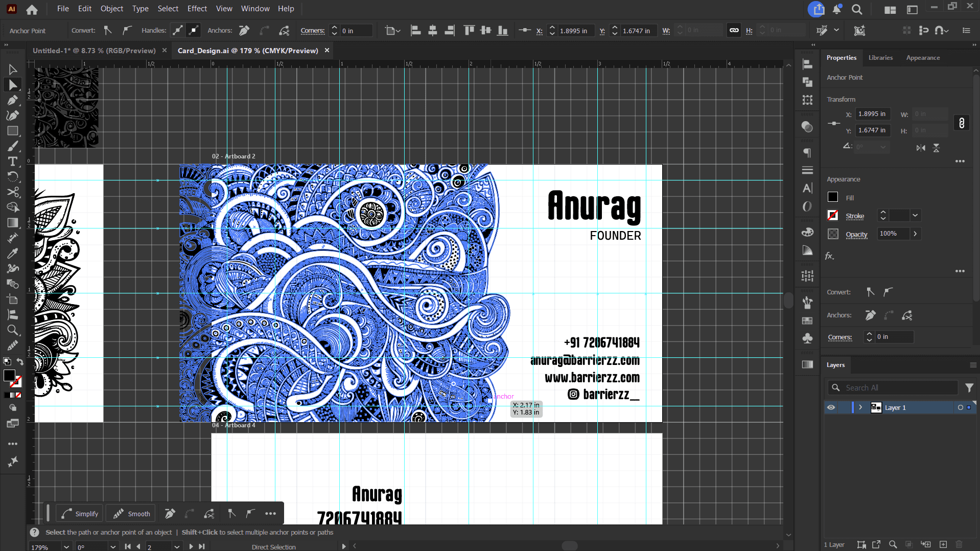This screenshot has height=551, width=980.
Task: Click the Selection tool arrow
Action: coord(13,70)
